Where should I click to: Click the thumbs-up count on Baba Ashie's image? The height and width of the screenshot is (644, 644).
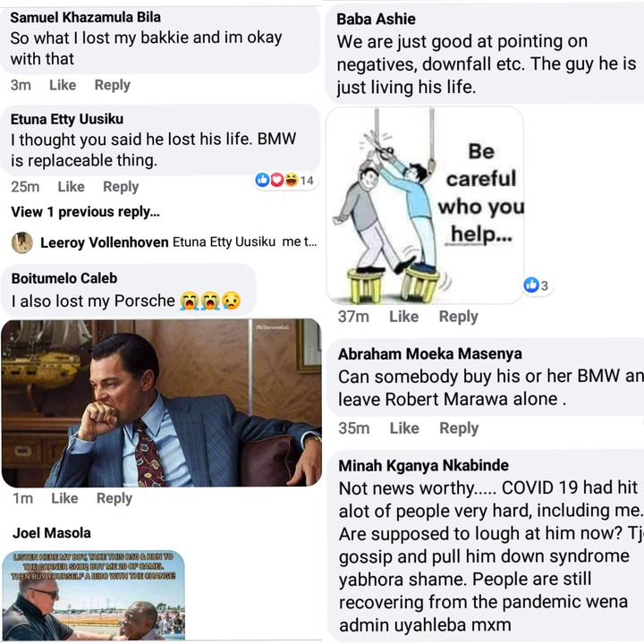point(536,285)
